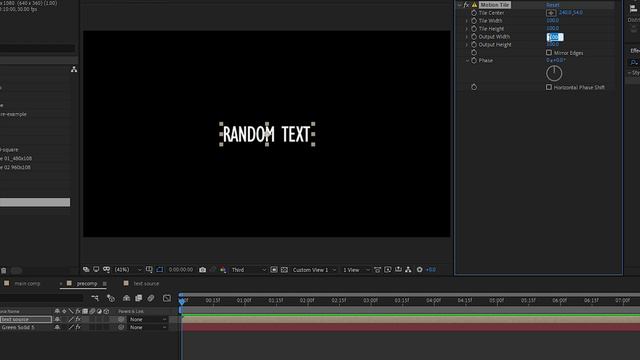Select the text source layer

(25, 319)
